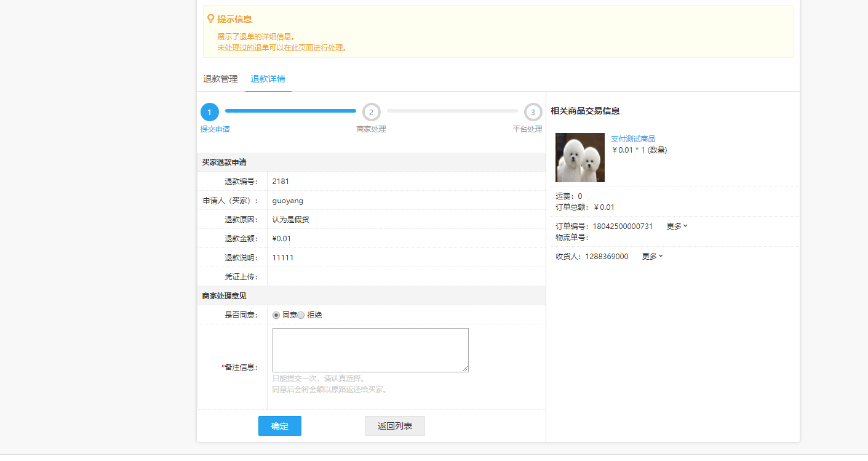Click refund amount ¥0.01 value
868x461 pixels.
[282, 239]
